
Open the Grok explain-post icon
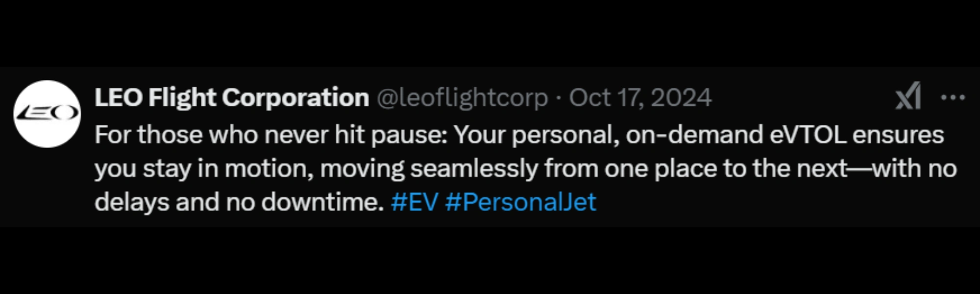point(908,97)
